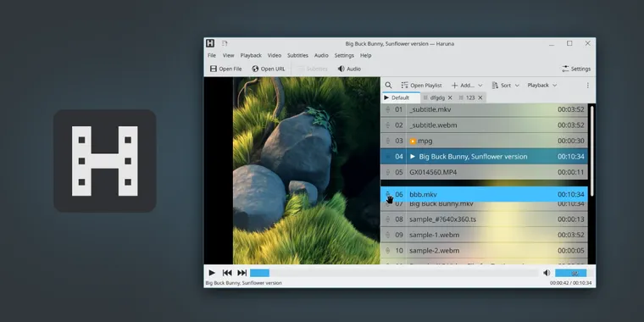
Task: Open the Video menu
Action: tap(275, 55)
